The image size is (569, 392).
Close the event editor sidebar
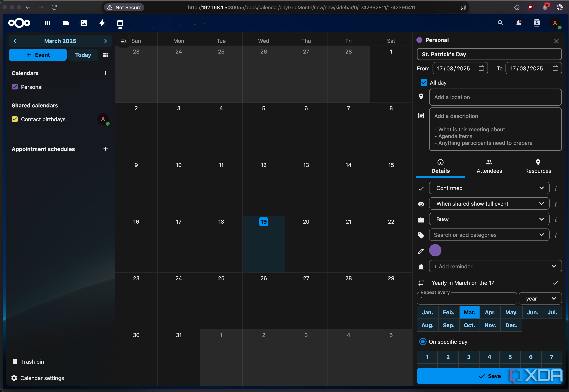point(556,41)
